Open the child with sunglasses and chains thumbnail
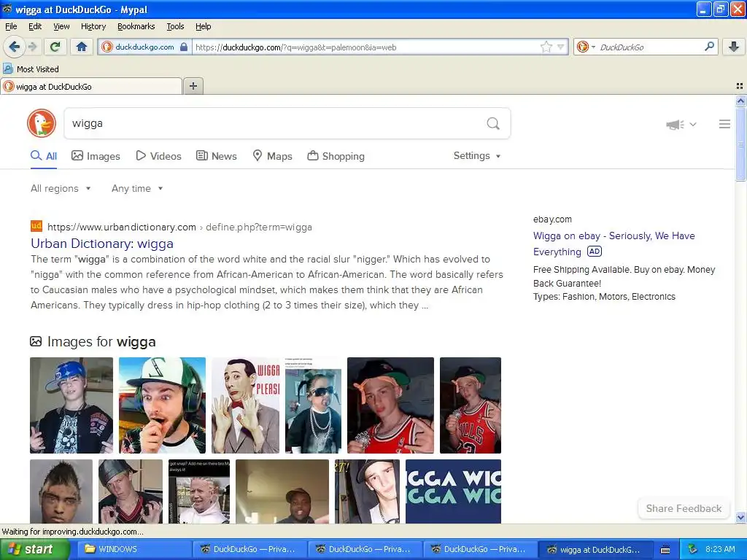747x560 pixels. [313, 405]
